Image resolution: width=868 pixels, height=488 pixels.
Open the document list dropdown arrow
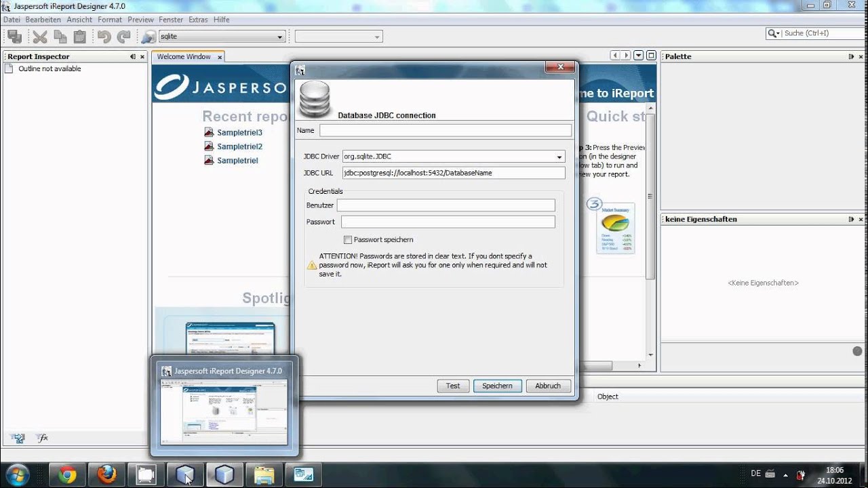[x=639, y=56]
